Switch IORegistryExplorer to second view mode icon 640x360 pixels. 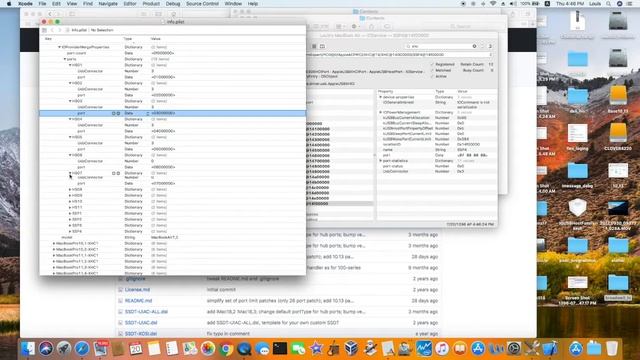click(322, 46)
